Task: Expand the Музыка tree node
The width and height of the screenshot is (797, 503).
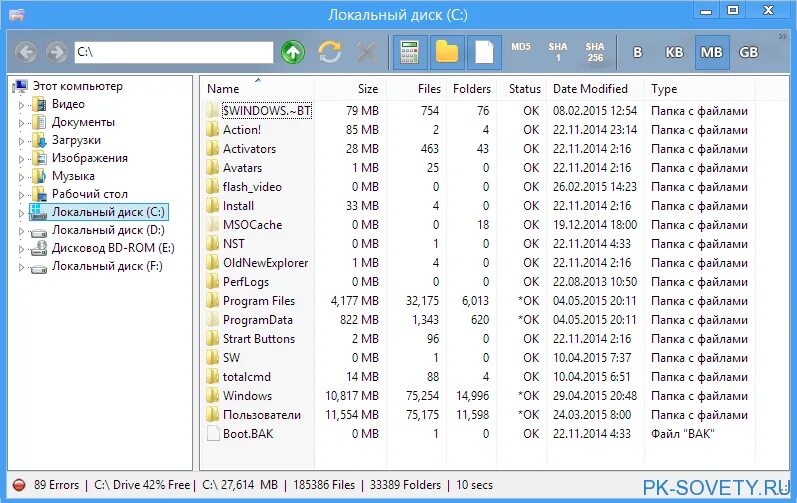Action: click(x=21, y=177)
